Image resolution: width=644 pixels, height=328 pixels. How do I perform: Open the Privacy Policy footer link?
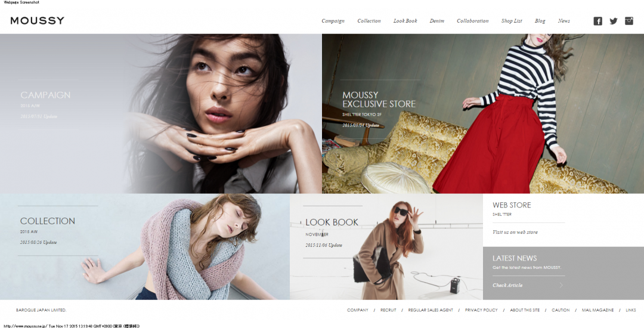click(481, 310)
